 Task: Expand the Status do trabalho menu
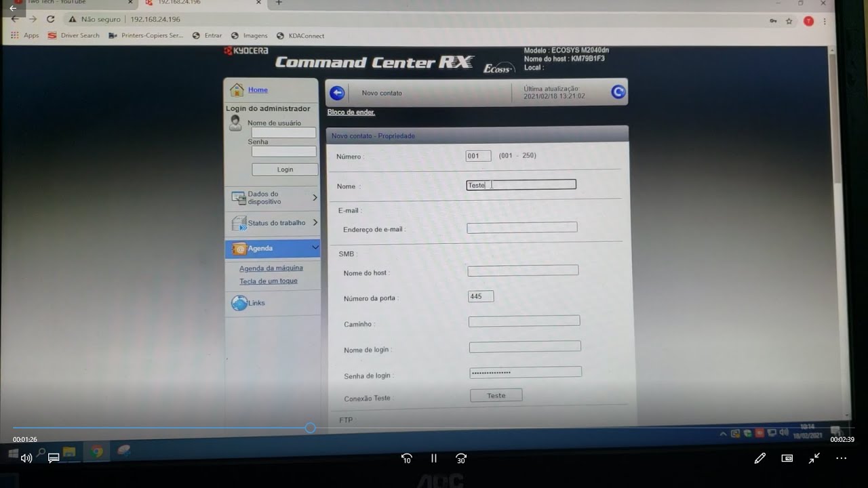pyautogui.click(x=315, y=222)
